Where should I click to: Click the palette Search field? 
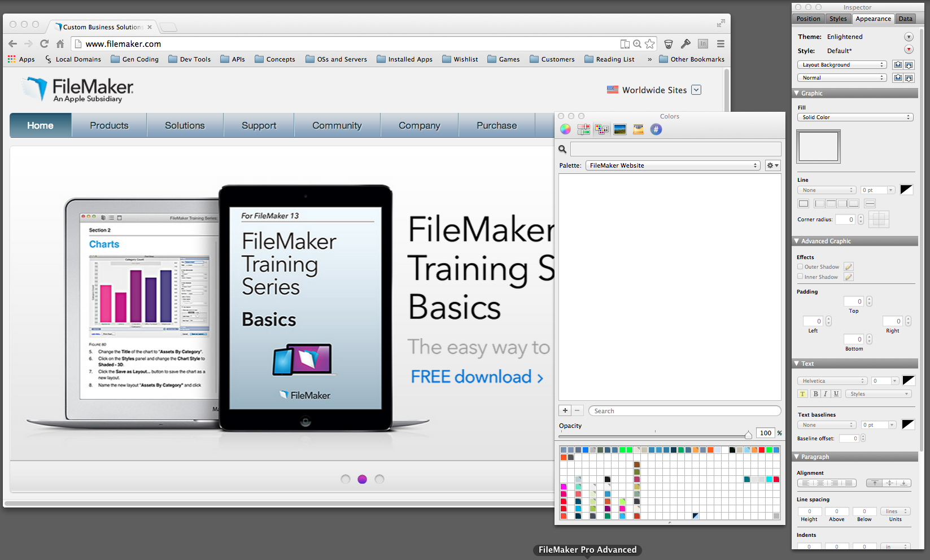(684, 411)
